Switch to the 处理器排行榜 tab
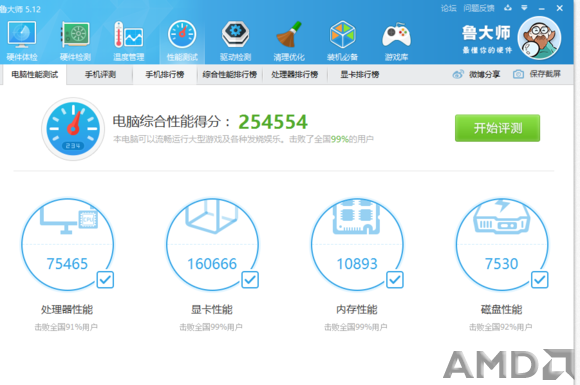Screen dimensions: 580x385 coord(295,75)
